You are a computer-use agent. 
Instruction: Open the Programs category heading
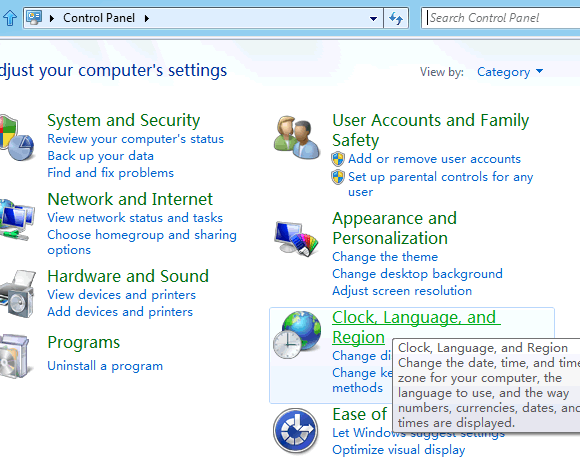84,343
